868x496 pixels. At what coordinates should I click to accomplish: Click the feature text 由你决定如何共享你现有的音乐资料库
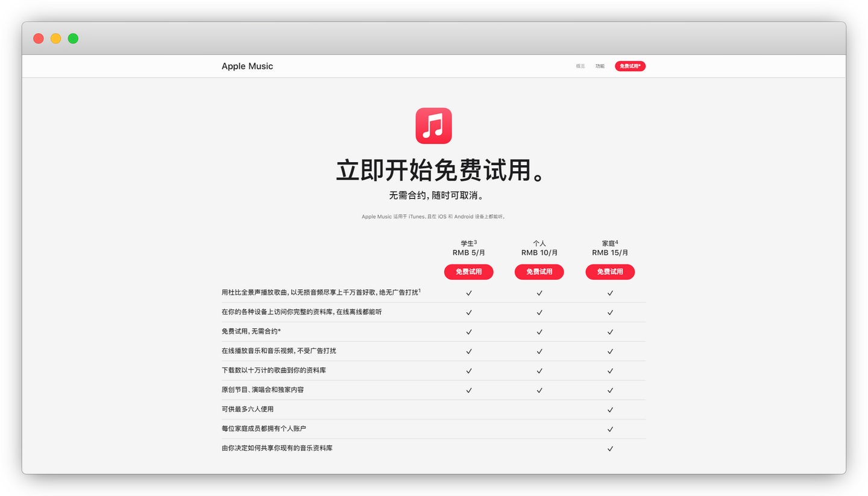[277, 448]
